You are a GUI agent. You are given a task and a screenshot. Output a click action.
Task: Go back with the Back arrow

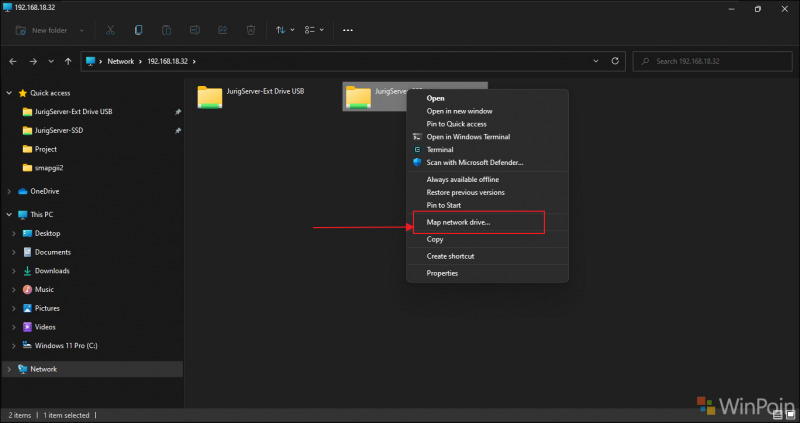click(x=13, y=61)
